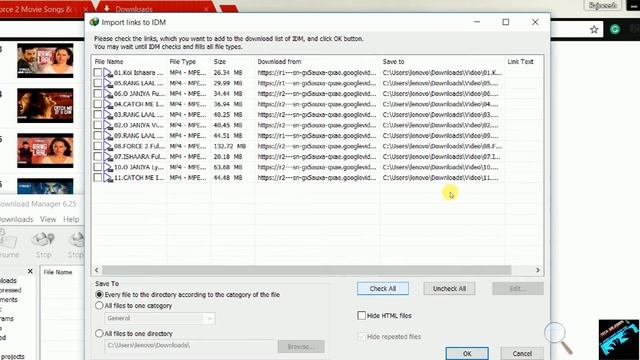Click the video file icon of 08.FORCE 2

[x=108, y=146]
